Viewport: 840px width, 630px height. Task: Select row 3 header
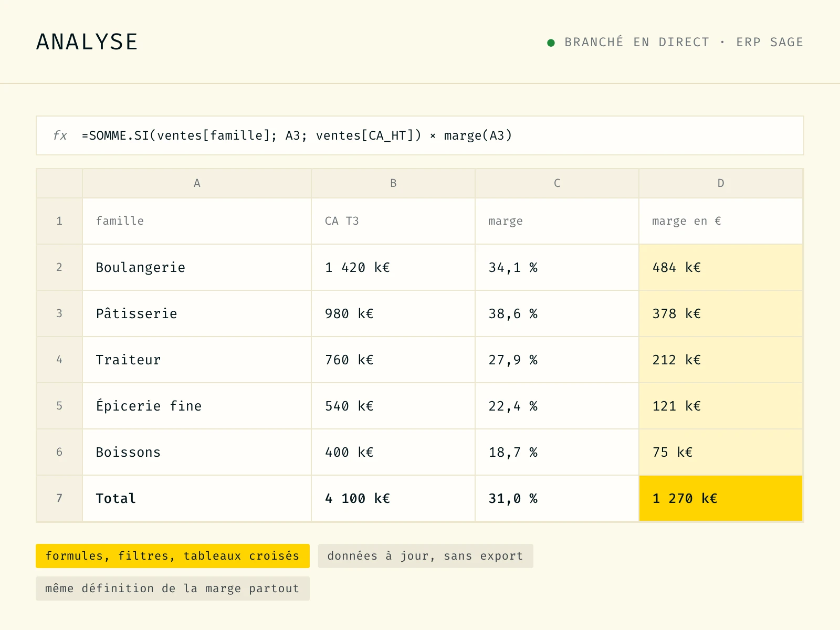tap(59, 313)
